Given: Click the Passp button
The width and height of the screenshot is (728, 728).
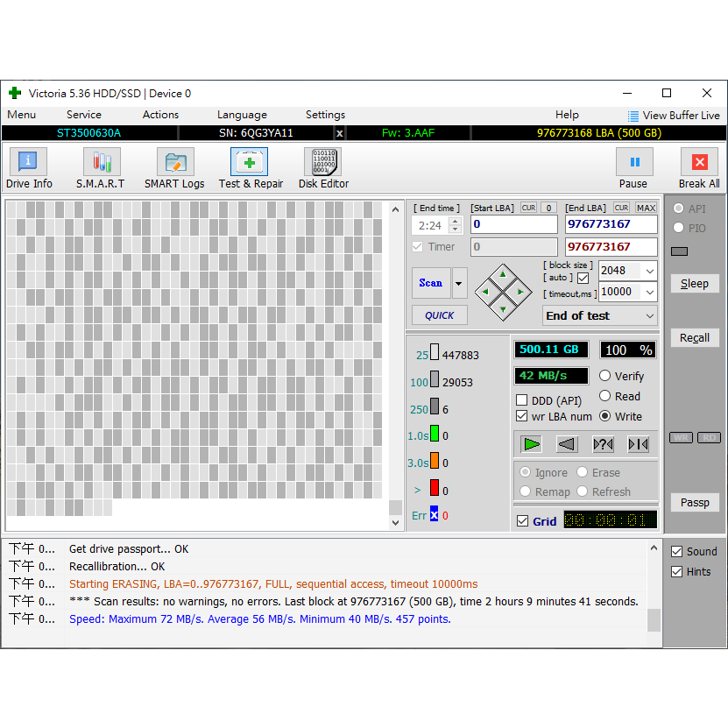Looking at the screenshot, I should pyautogui.click(x=695, y=503).
